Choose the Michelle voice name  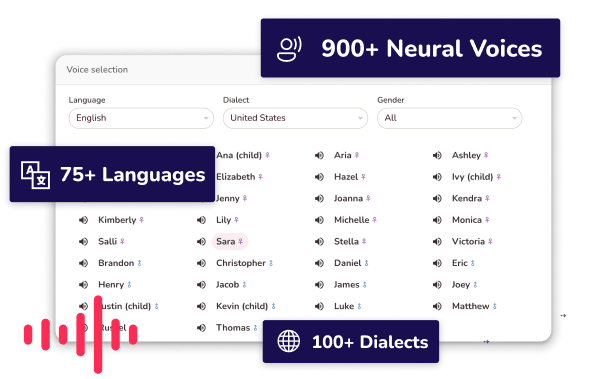tap(352, 220)
